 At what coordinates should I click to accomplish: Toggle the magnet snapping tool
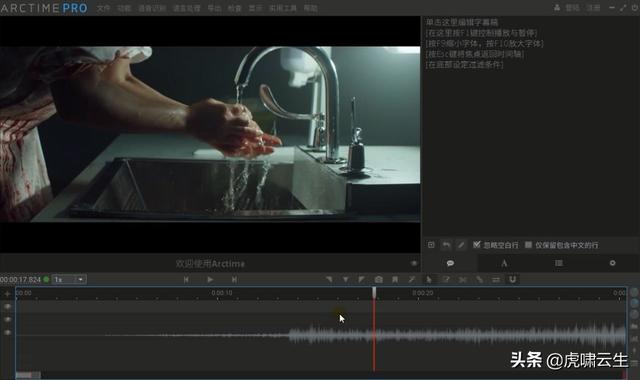coord(513,280)
